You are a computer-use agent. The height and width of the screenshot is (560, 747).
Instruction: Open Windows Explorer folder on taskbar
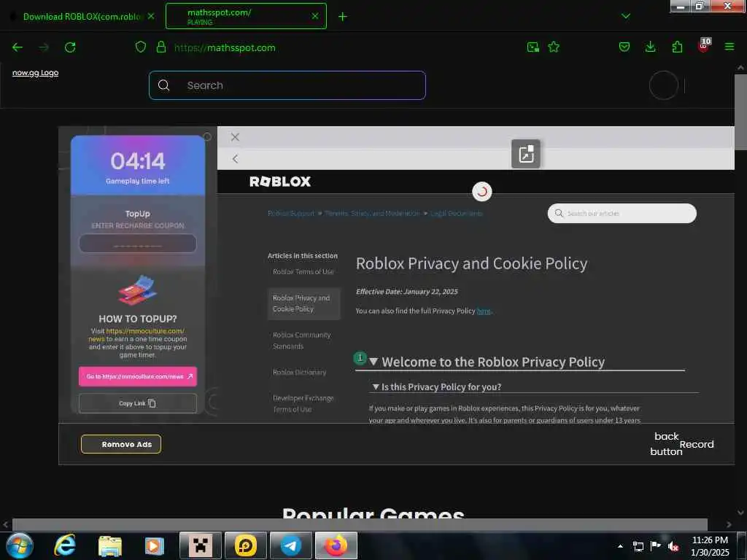point(110,546)
